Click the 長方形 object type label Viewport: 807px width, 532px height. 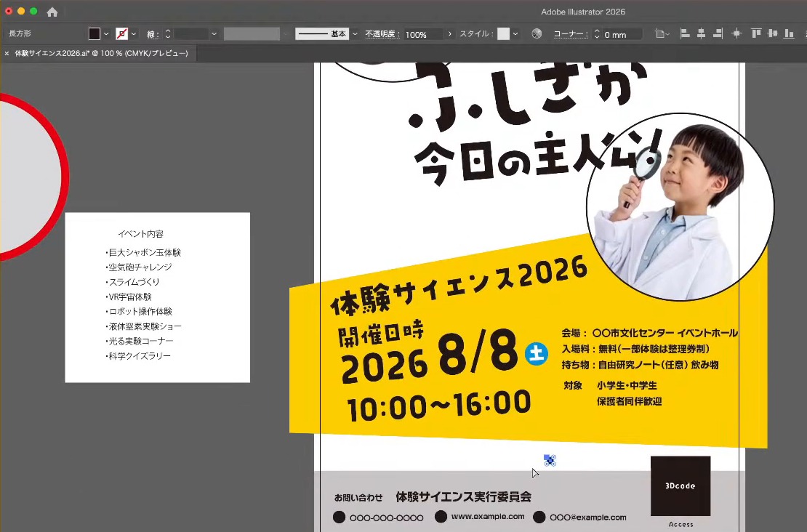point(20,33)
